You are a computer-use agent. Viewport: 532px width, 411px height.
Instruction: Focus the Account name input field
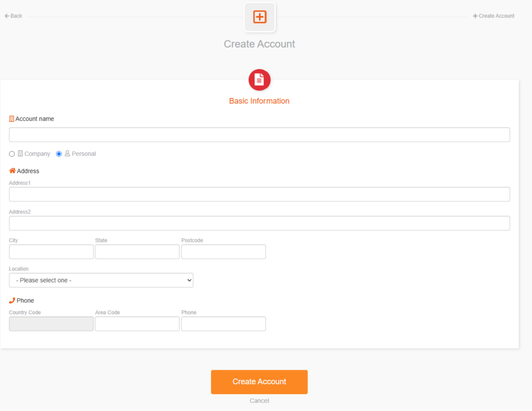click(x=259, y=135)
